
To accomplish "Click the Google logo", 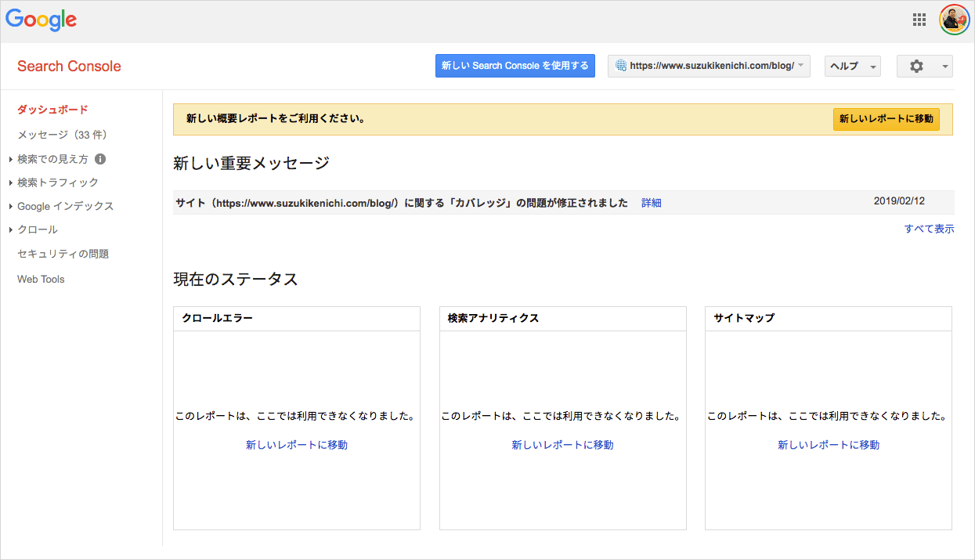I will click(x=41, y=20).
